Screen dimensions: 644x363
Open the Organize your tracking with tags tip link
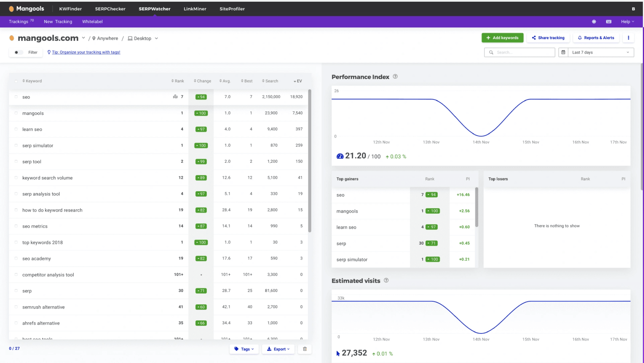tap(86, 52)
